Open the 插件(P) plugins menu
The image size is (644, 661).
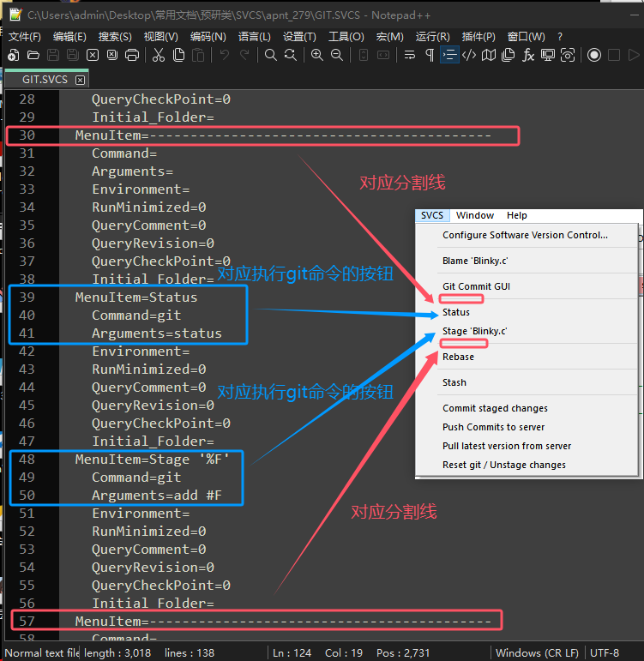478,36
